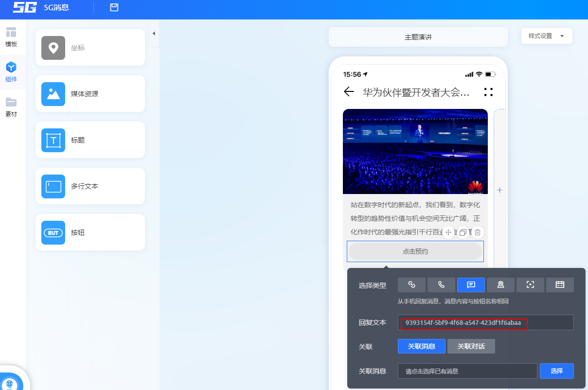Click the trash delete icon
Image resolution: width=588 pixels, height=390 pixels.
(478, 232)
